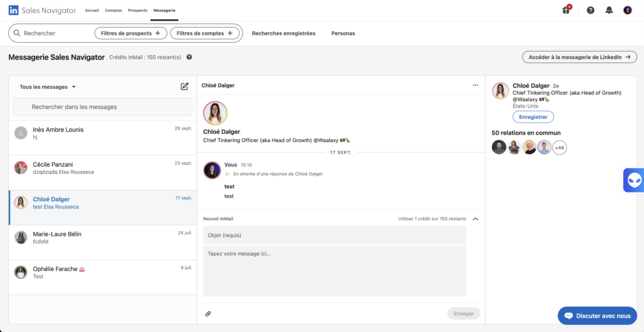Click Chloé Dalger name in right panel
Screen dimensions: 644x332
(x=531, y=86)
